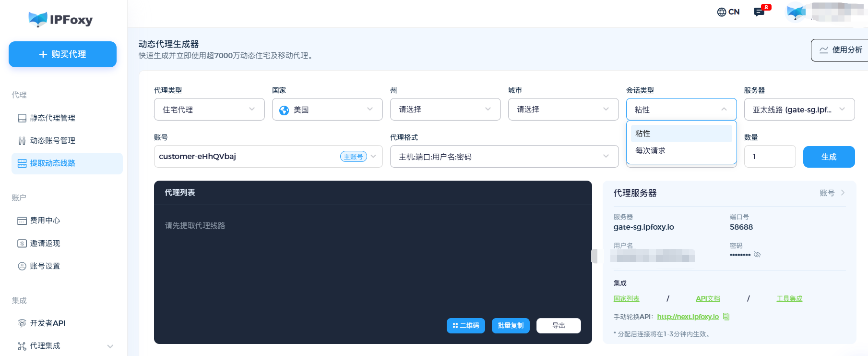Click the dynamic account management icon
The width and height of the screenshot is (868, 356).
coord(22,141)
